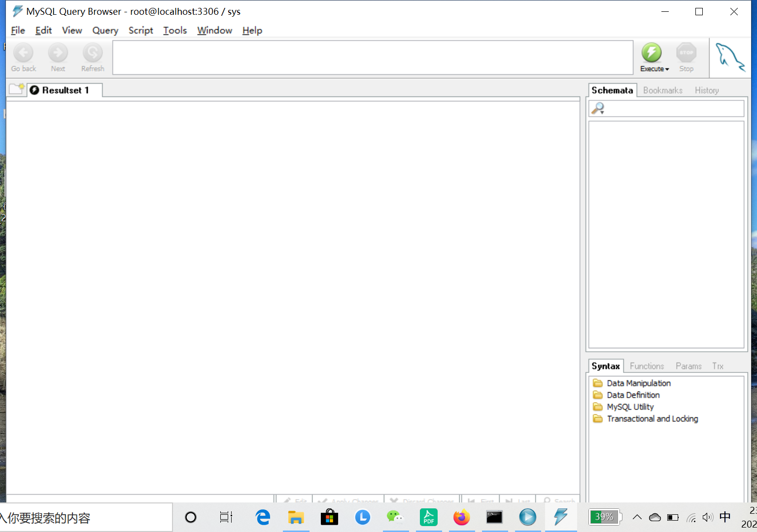This screenshot has height=532, width=757.
Task: Switch to the Schemata tab
Action: [612, 90]
